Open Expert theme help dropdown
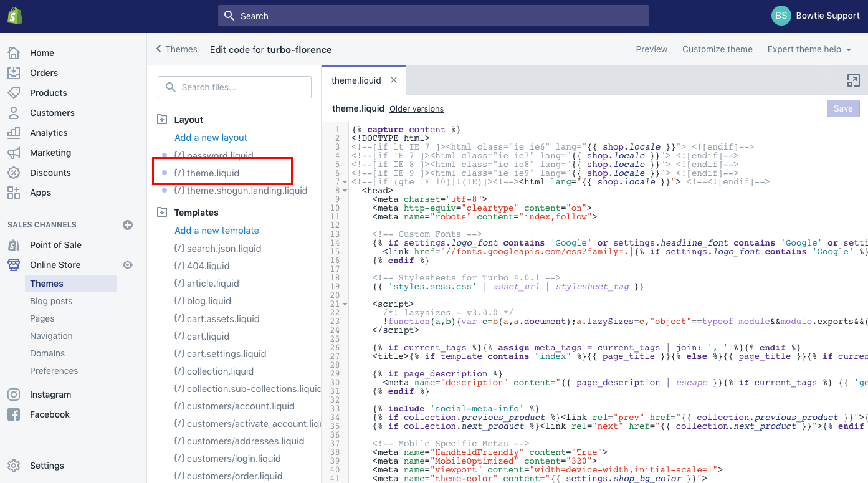Screen dimensions: 868x483 pyautogui.click(x=809, y=49)
